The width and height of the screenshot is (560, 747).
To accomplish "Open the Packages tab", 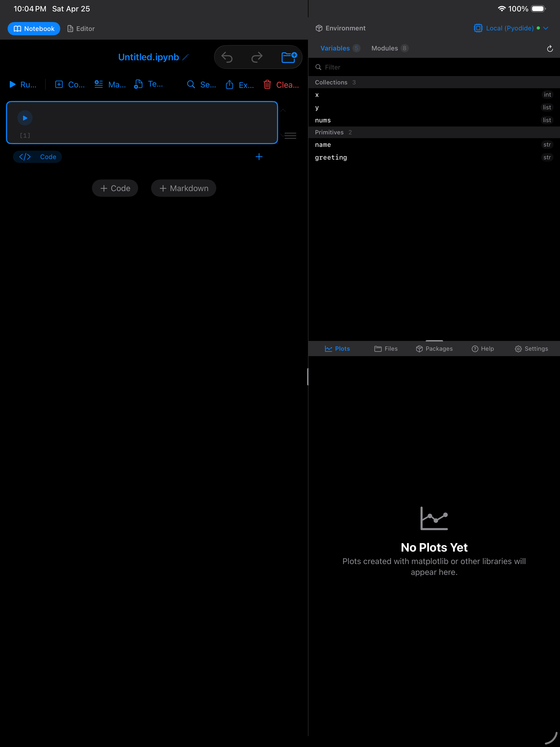I will pos(434,349).
